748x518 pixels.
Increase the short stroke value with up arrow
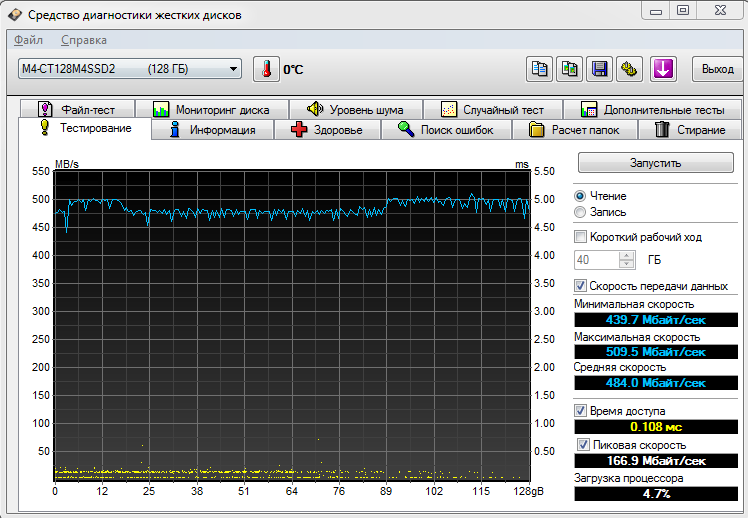point(626,255)
